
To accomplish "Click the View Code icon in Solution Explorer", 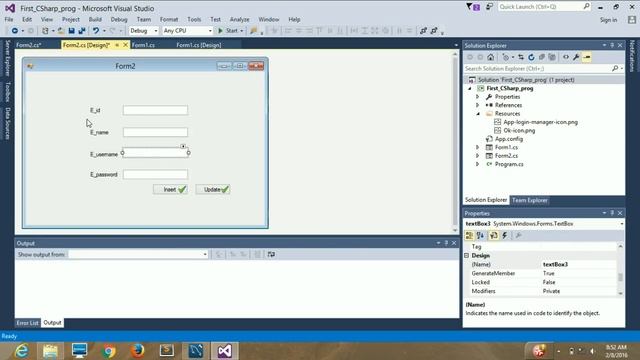I will [566, 57].
